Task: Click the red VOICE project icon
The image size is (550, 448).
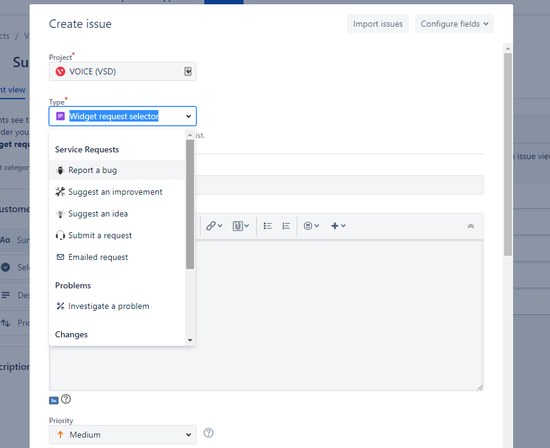Action: pos(60,72)
